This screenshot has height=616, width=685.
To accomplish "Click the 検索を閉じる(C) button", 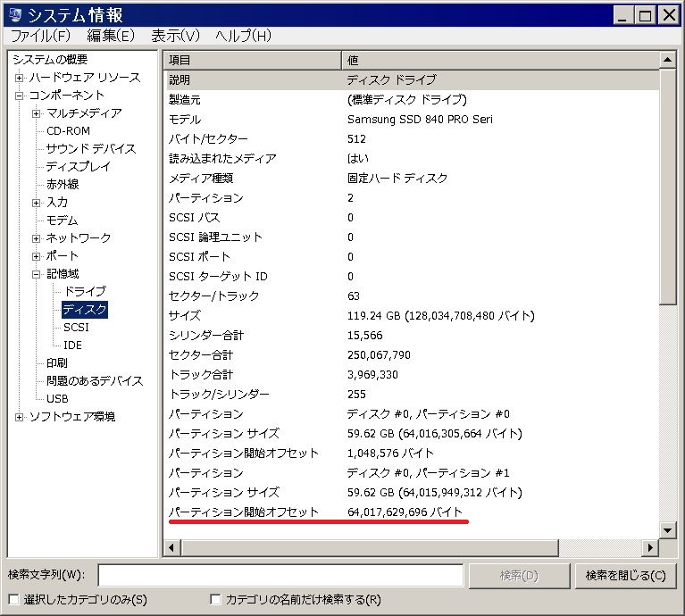I will click(x=625, y=576).
